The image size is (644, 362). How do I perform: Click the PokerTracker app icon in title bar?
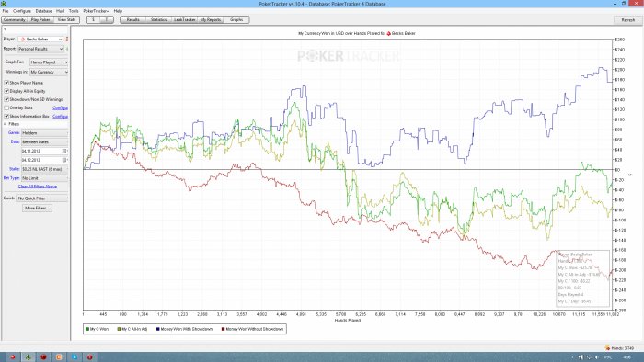4,4
